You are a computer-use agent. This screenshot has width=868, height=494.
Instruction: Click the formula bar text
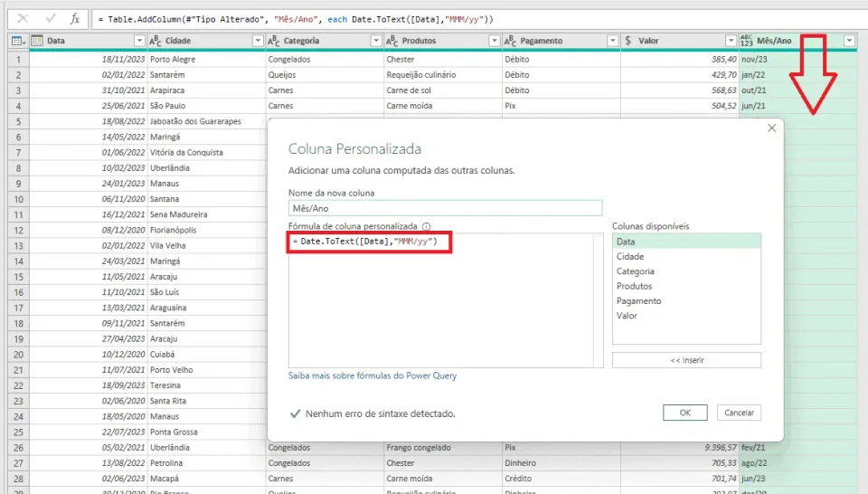pos(296,19)
